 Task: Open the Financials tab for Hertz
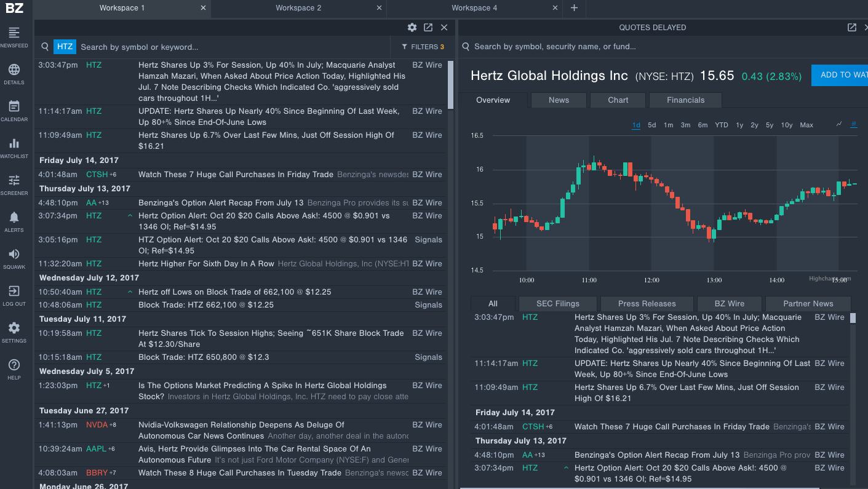(x=686, y=100)
